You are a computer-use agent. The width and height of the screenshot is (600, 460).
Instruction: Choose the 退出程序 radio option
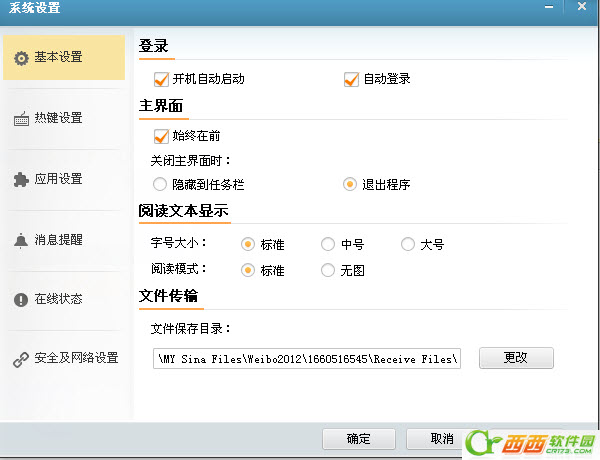point(350,184)
